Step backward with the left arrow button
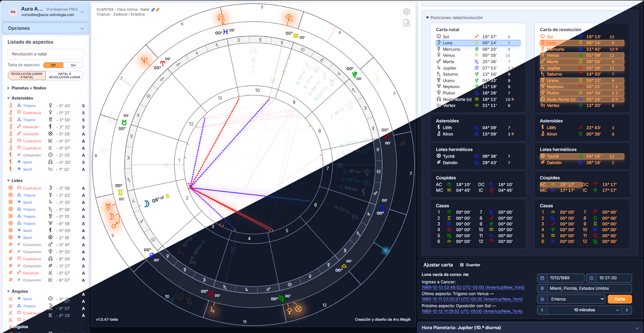 point(542,310)
